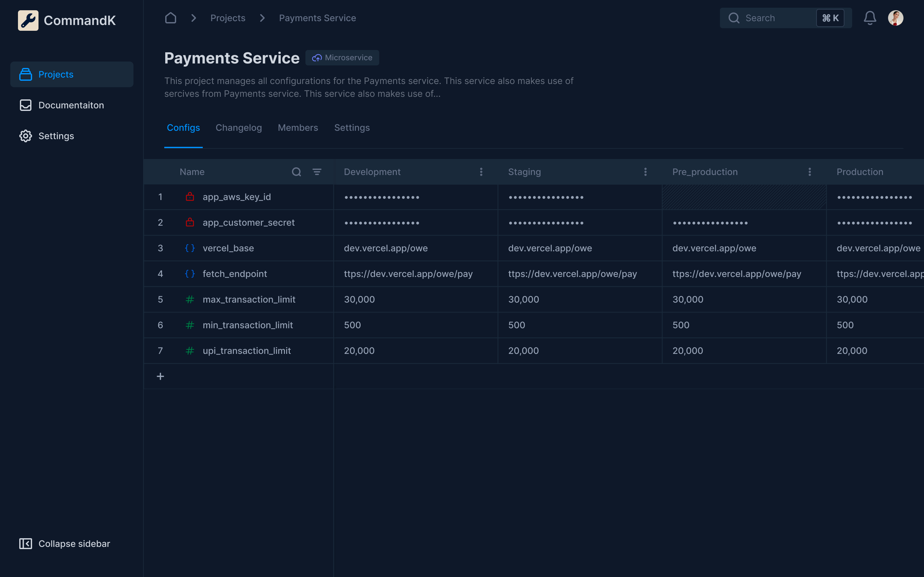Screen dimensions: 924x577
Task: Switch to the Changelog tab
Action: (239, 128)
